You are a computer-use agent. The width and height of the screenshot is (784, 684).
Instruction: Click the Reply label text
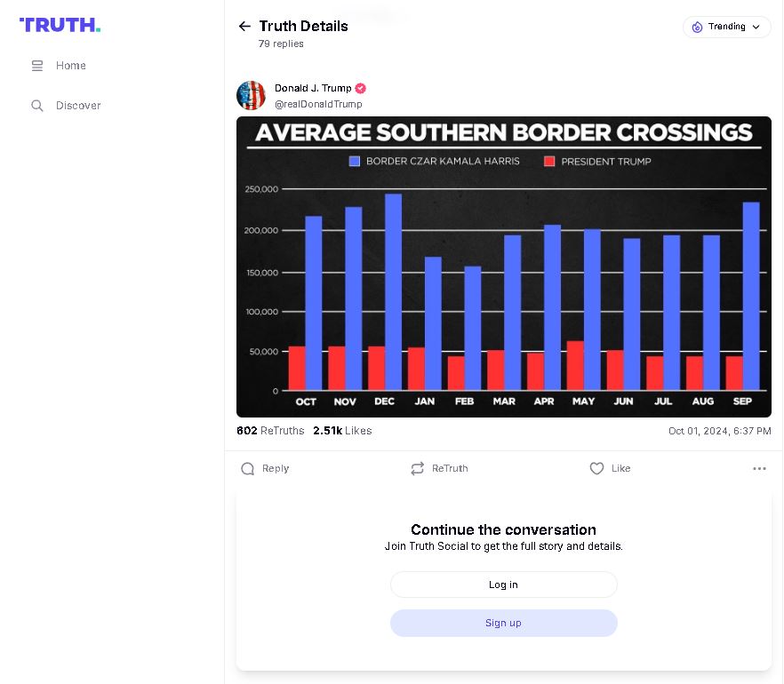pos(276,469)
